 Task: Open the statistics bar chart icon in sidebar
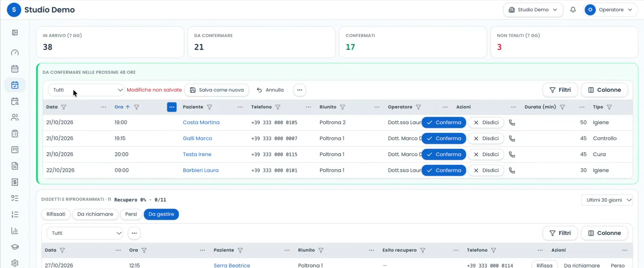pos(15,230)
